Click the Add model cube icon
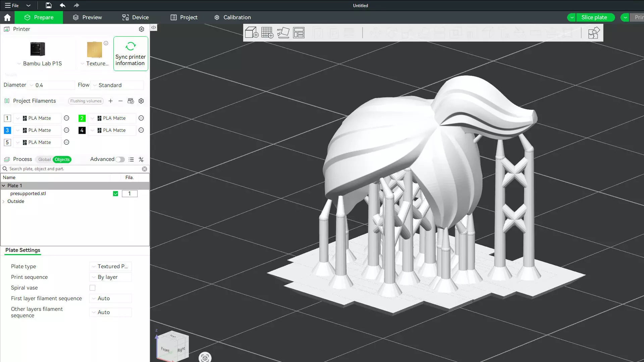Image resolution: width=644 pixels, height=362 pixels. (x=251, y=33)
